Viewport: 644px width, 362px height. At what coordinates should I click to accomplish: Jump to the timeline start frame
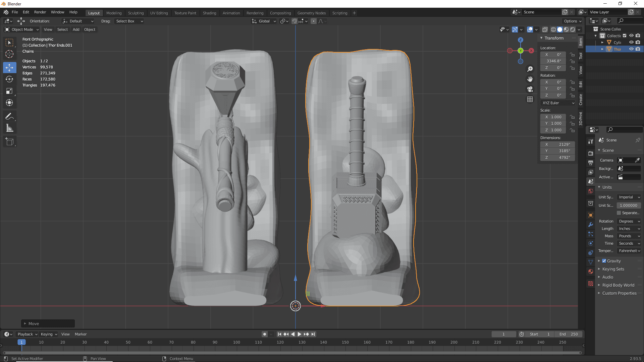pos(279,334)
